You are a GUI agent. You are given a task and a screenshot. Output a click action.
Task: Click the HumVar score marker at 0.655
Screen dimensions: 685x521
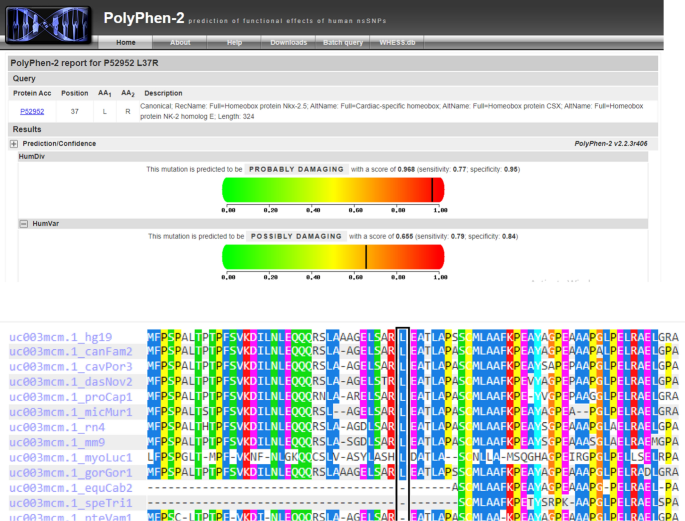pyautogui.click(x=366, y=257)
